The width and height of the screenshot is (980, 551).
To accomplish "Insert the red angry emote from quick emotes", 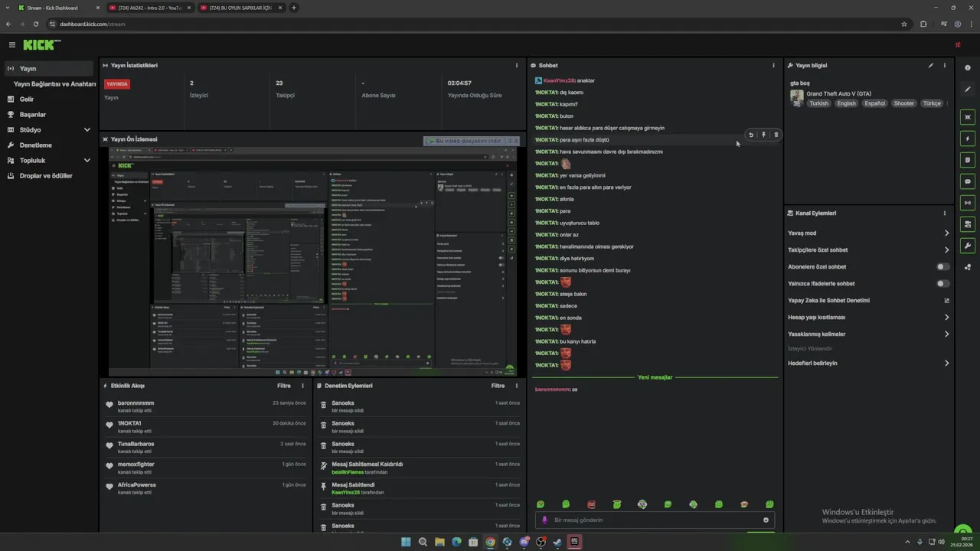I will tap(591, 504).
